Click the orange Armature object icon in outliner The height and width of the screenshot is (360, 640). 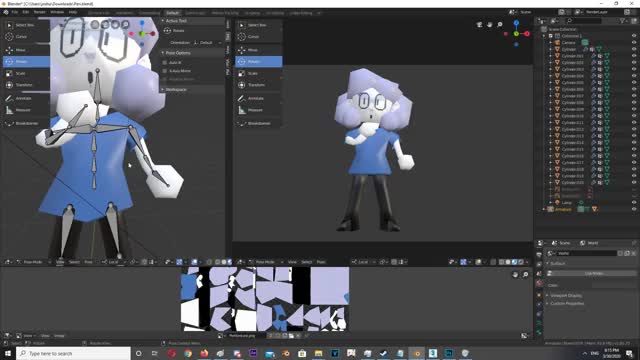551,209
